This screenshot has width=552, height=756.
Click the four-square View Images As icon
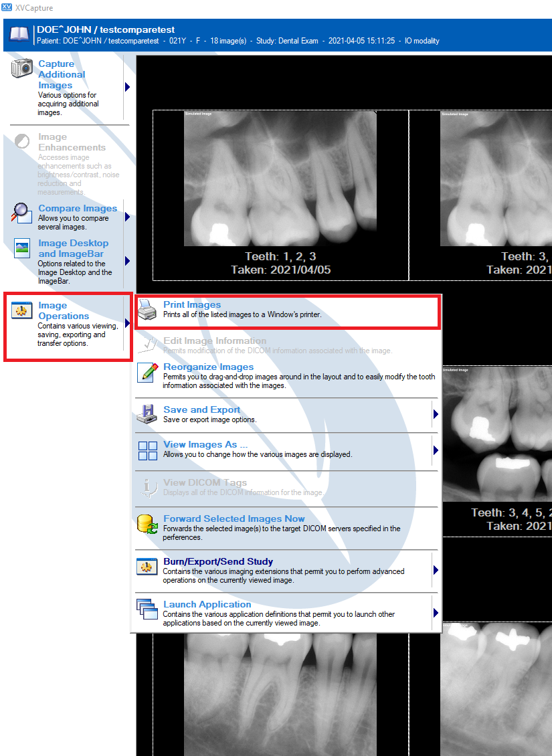click(147, 451)
